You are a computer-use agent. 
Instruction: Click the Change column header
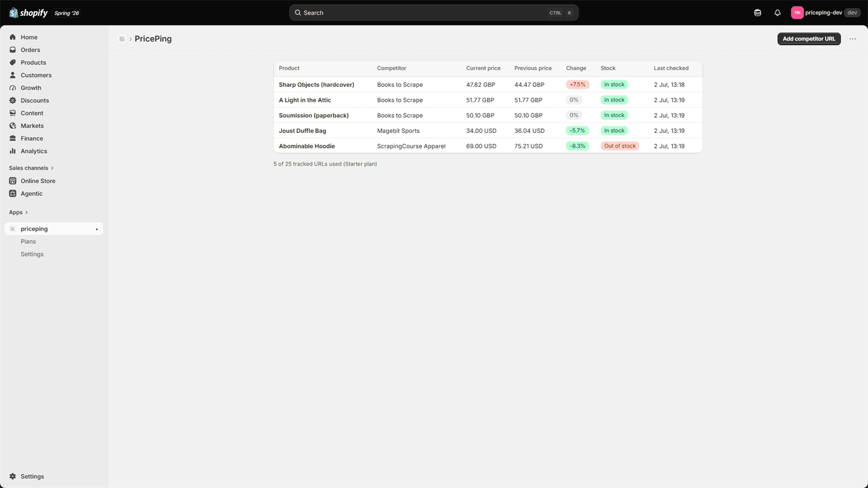point(576,68)
